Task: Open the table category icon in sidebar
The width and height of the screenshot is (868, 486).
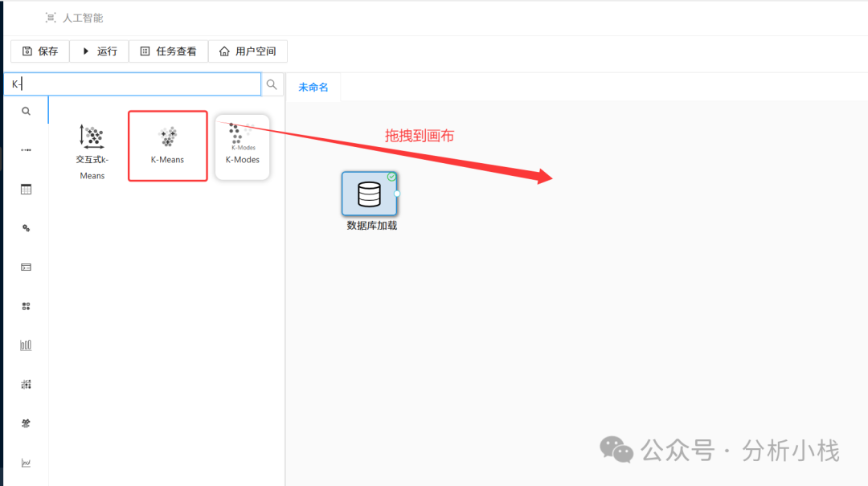Action: pos(26,190)
